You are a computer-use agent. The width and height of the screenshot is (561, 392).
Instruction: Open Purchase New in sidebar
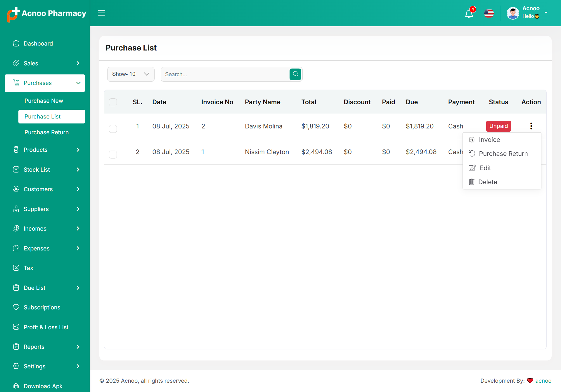coord(44,101)
